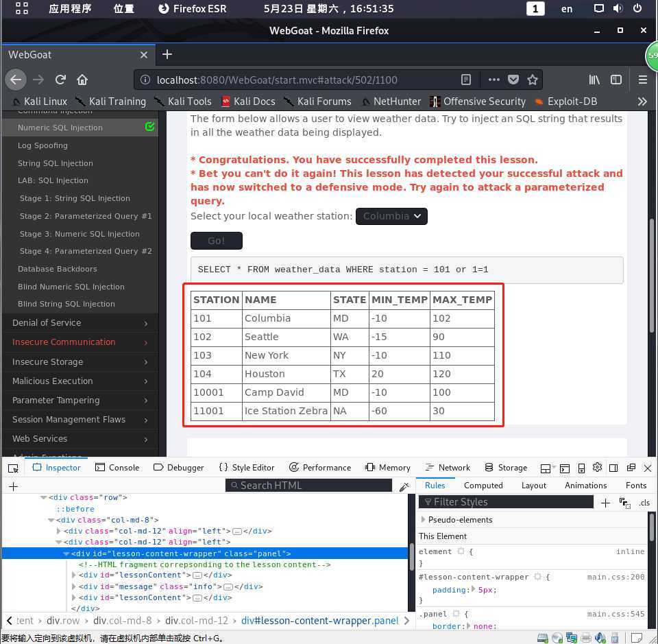Click the Go! button
This screenshot has height=644, width=658.
[x=216, y=241]
